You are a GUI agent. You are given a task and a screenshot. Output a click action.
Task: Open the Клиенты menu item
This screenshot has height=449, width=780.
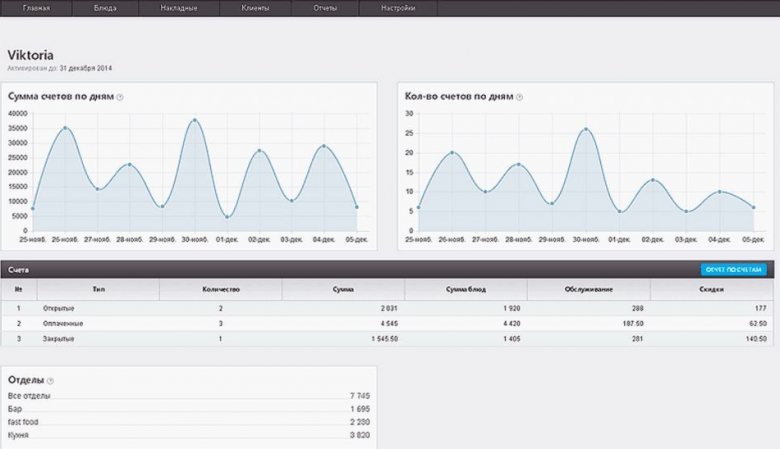tap(255, 8)
